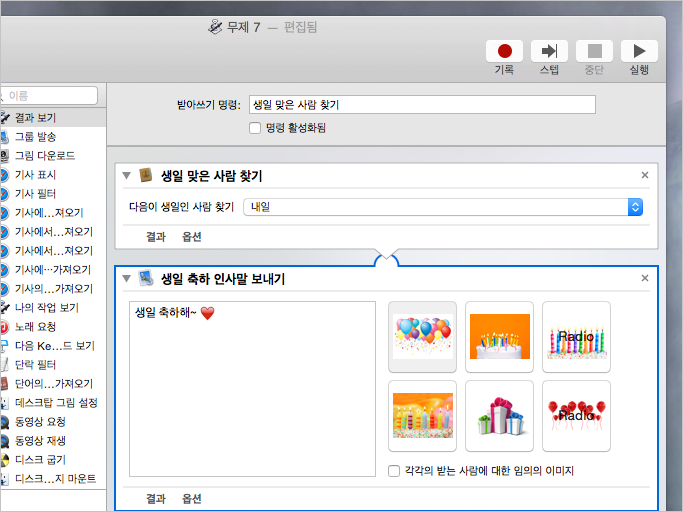Click the 받아쓰기 명령 text field
Screen dimensions: 683x512
click(422, 105)
